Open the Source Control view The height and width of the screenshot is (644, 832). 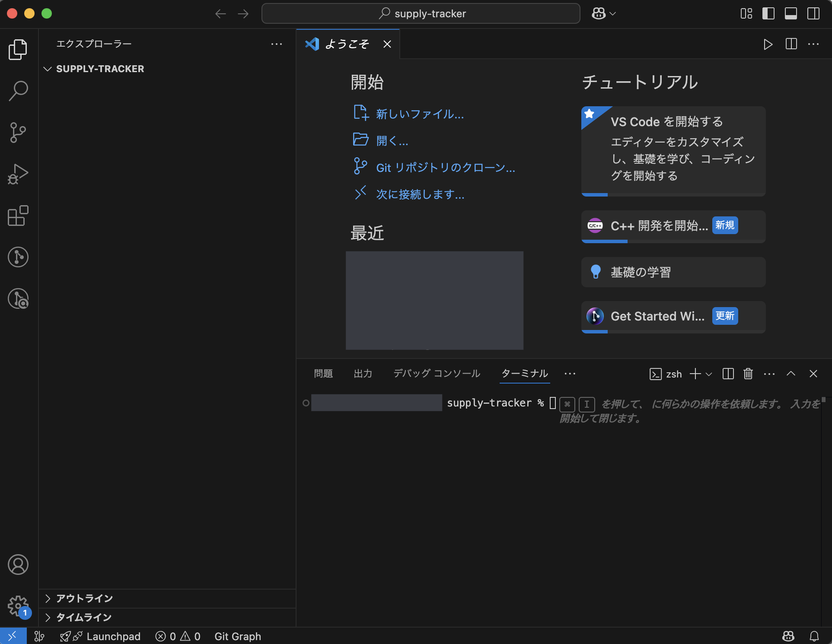(18, 132)
